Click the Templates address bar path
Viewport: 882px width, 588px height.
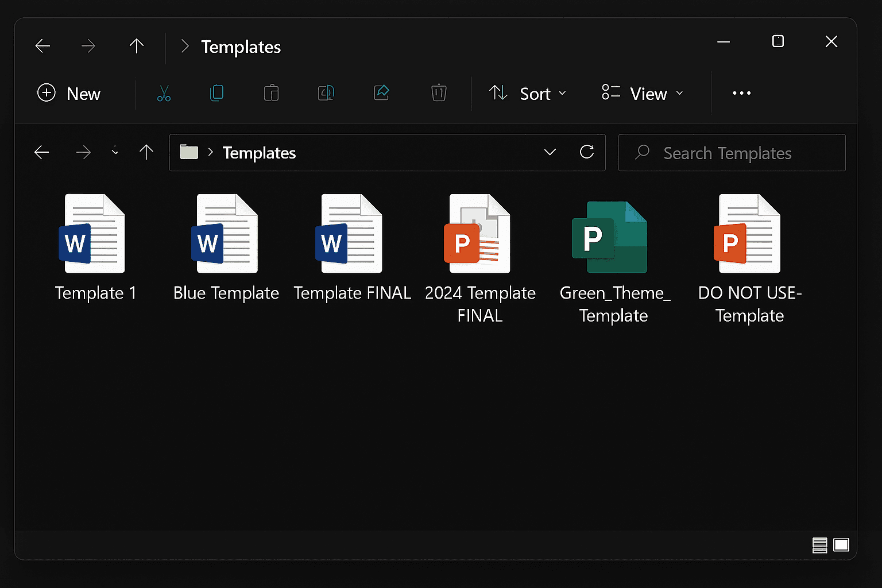(x=259, y=153)
